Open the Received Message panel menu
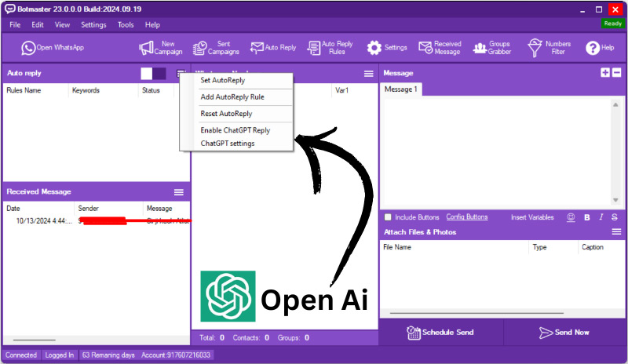Viewport: 628px width, 364px height. pyautogui.click(x=179, y=192)
